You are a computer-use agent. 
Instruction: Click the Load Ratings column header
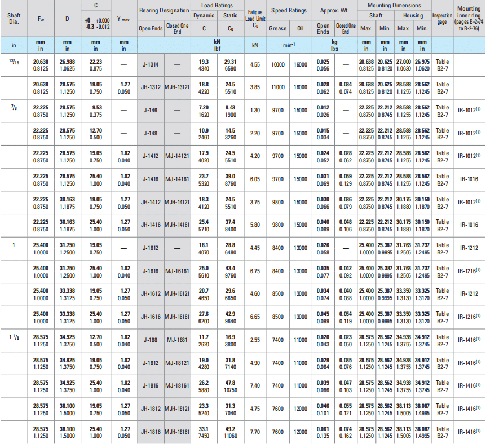pyautogui.click(x=217, y=5)
